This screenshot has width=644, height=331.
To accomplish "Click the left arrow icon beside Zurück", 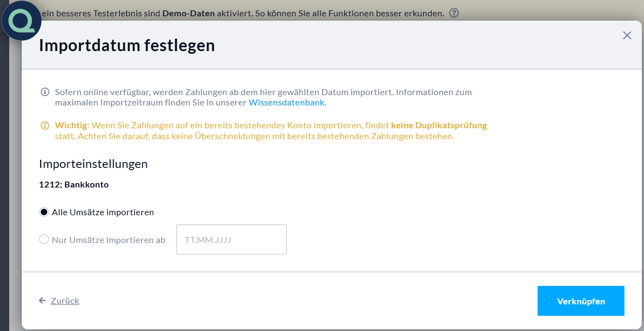I will 42,301.
